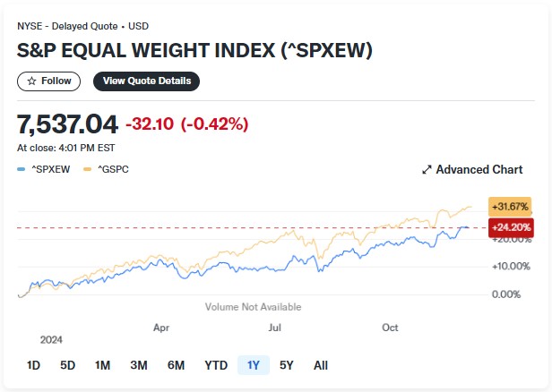Screen dimensions: 552x392
Task: Select the YTD range
Action: coord(216,365)
